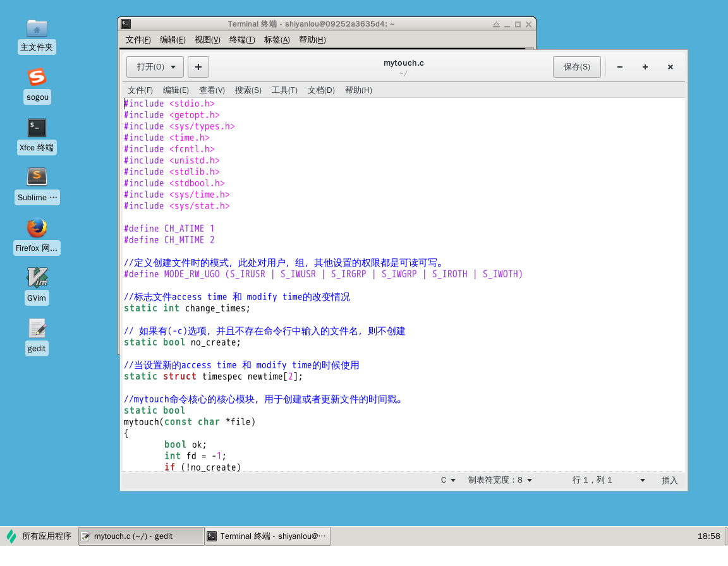728x566 pixels.
Task: Minimize the Terminal window
Action: pyautogui.click(x=507, y=25)
